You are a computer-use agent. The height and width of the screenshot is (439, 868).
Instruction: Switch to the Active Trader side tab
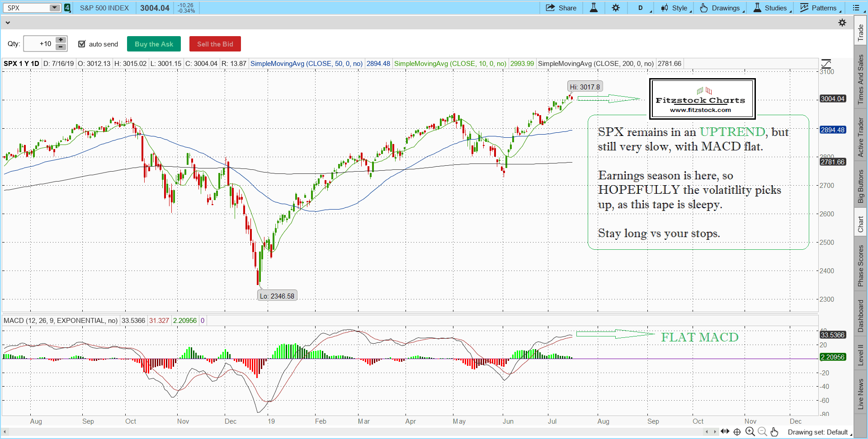[860, 137]
